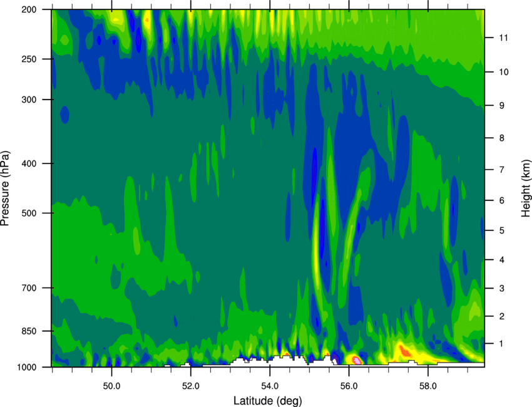532x407 pixels.
Task: Select the 250 pressure tick label
Action: pyautogui.click(x=29, y=59)
